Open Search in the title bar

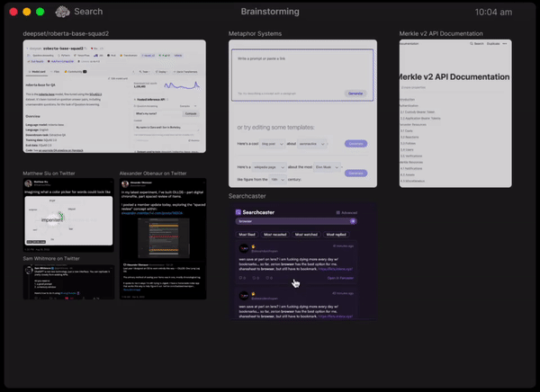click(88, 12)
